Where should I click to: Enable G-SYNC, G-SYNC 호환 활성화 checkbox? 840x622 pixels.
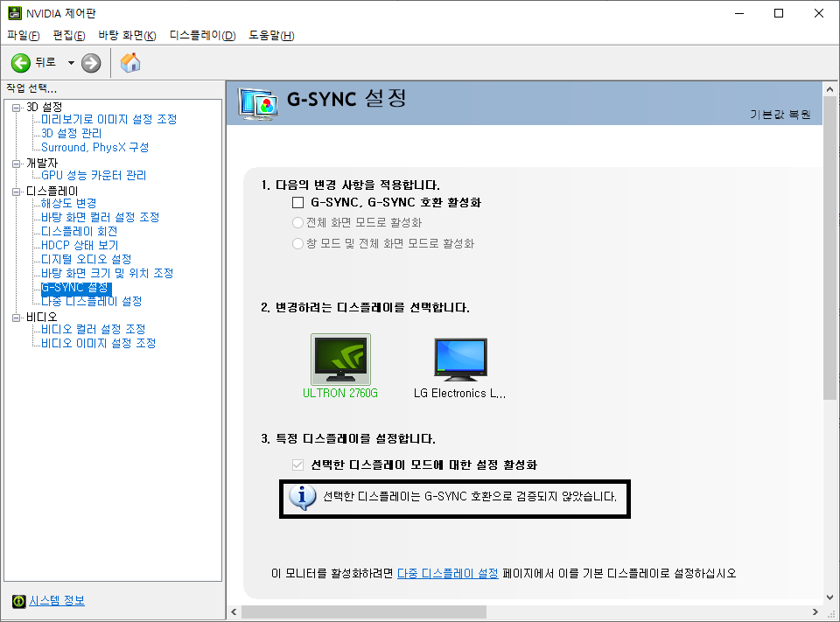click(297, 202)
